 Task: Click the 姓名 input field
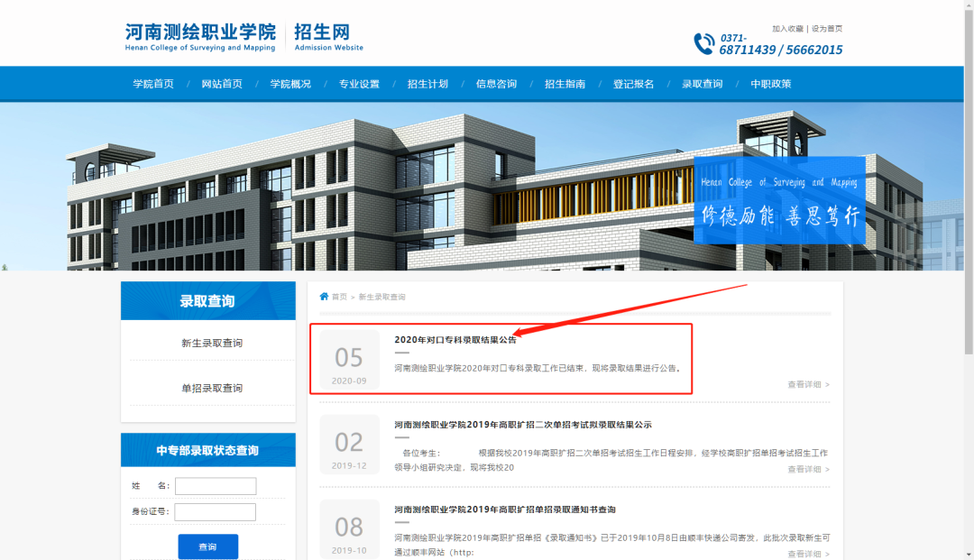216,486
